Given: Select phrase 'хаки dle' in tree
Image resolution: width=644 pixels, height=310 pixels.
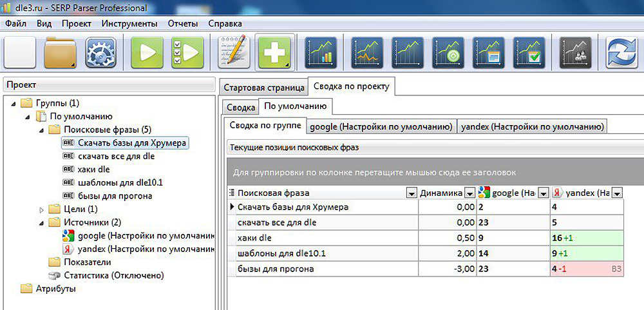Looking at the screenshot, I should [x=86, y=170].
